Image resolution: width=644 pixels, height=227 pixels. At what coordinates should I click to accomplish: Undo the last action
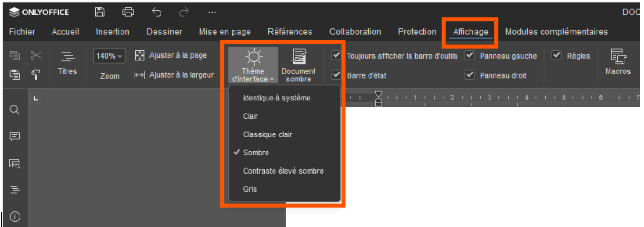pyautogui.click(x=156, y=12)
